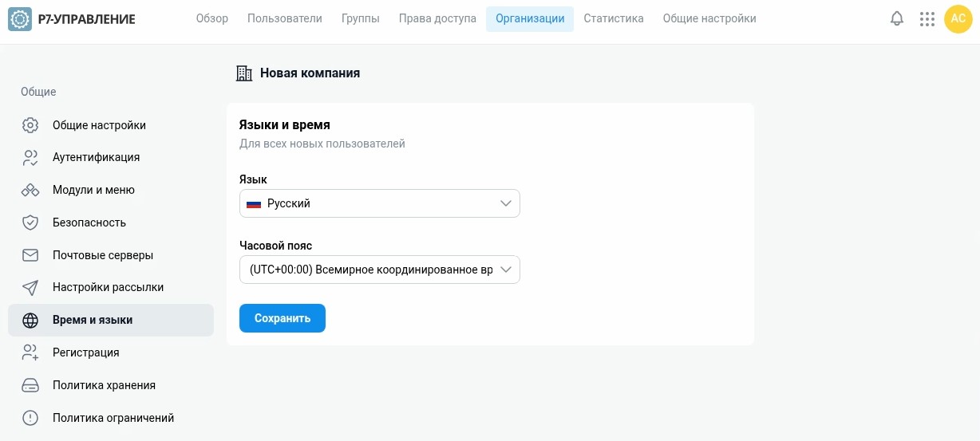The width and height of the screenshot is (980, 441).
Task: Go to Модули и меню section
Action: click(x=111, y=191)
